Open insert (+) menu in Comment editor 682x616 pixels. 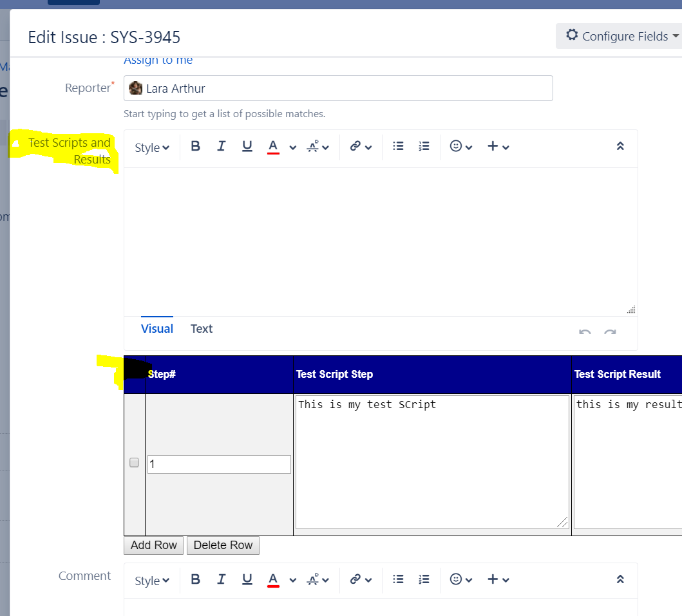(x=498, y=579)
